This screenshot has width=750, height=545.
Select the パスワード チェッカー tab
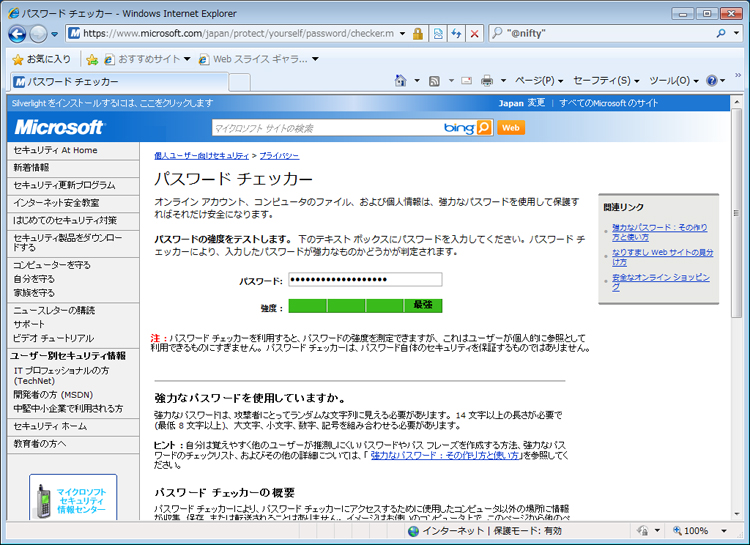[119, 82]
